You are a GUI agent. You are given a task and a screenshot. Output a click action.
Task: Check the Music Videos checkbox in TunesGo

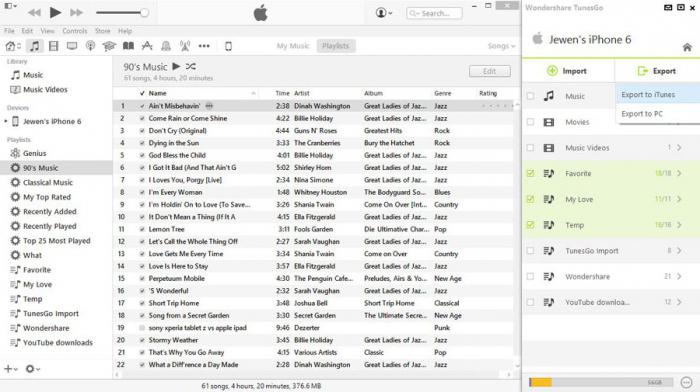point(530,148)
